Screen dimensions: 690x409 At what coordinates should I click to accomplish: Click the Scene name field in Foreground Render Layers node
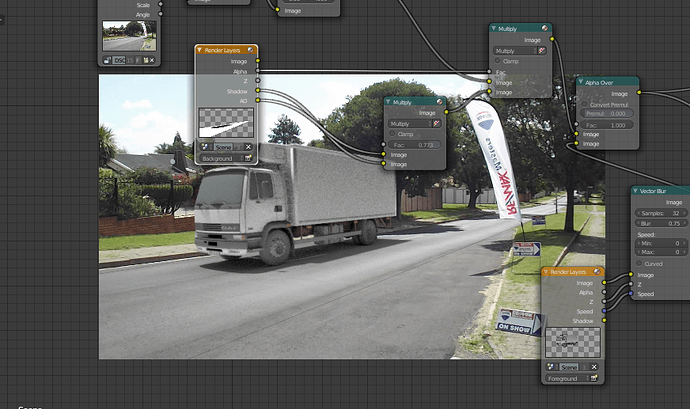[569, 367]
